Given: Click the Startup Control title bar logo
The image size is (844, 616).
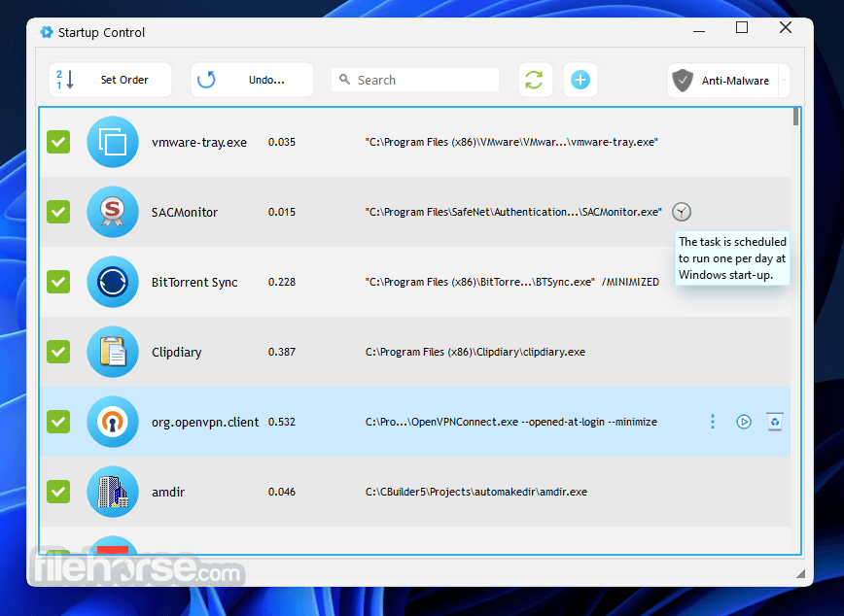Looking at the screenshot, I should click(47, 32).
